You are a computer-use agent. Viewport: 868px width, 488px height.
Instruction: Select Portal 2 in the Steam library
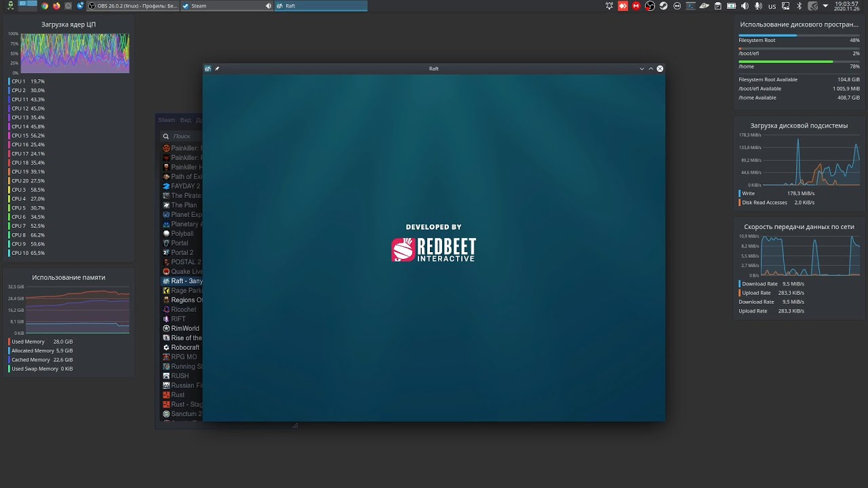click(182, 252)
